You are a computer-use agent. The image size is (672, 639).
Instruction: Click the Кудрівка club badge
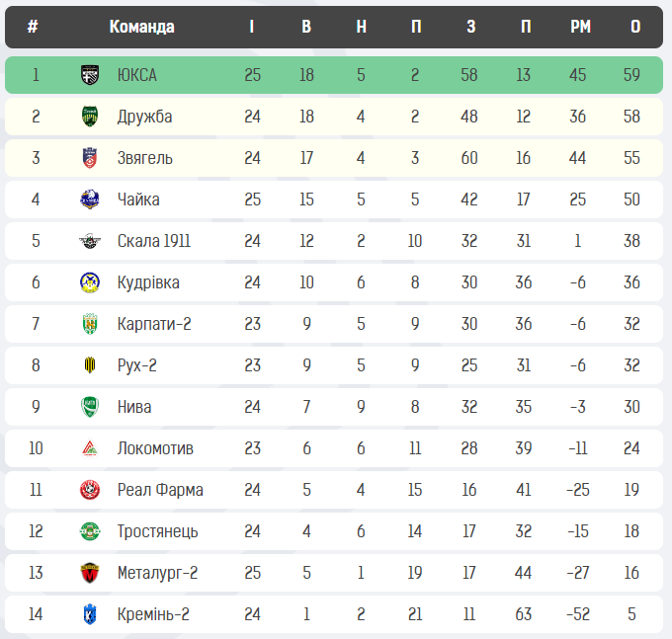coord(90,282)
